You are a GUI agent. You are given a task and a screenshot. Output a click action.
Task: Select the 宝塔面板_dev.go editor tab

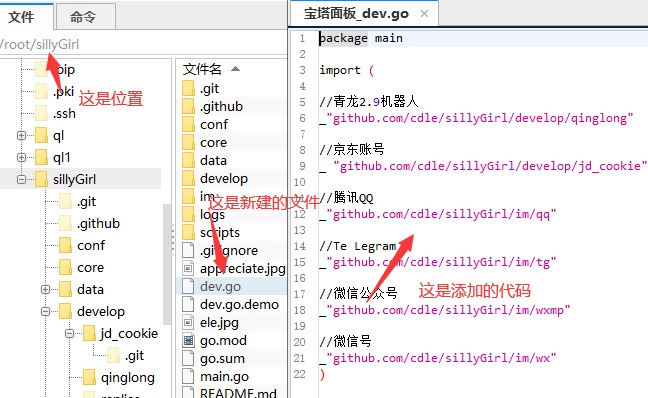tap(356, 14)
